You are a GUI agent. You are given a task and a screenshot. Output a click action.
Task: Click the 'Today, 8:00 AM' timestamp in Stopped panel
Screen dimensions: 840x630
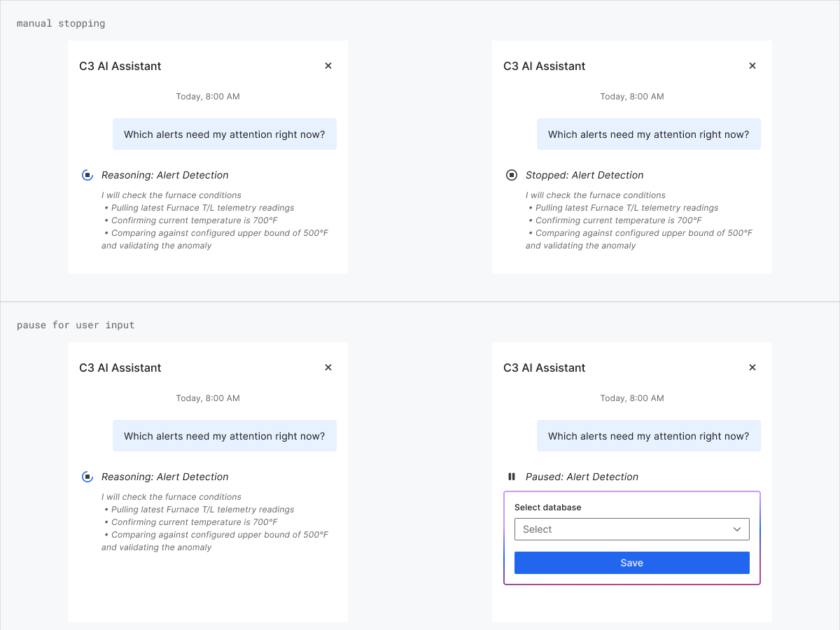coord(631,97)
